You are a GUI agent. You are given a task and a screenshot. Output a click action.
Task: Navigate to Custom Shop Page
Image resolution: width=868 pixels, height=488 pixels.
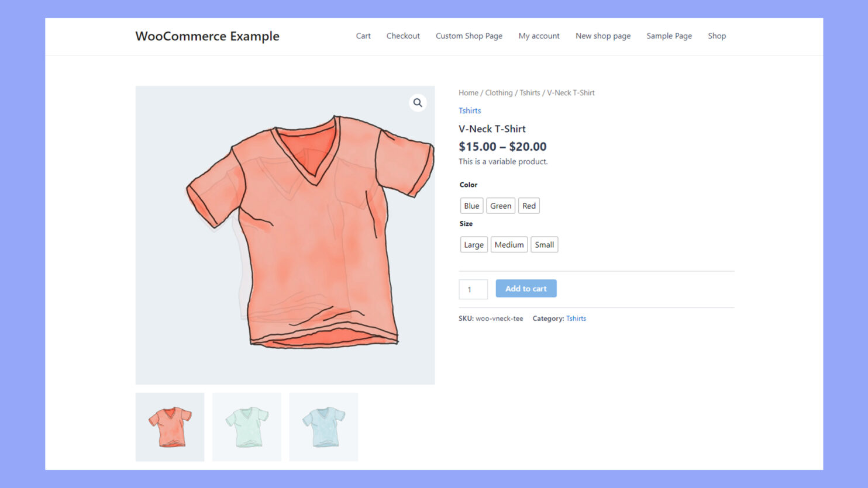pos(469,36)
